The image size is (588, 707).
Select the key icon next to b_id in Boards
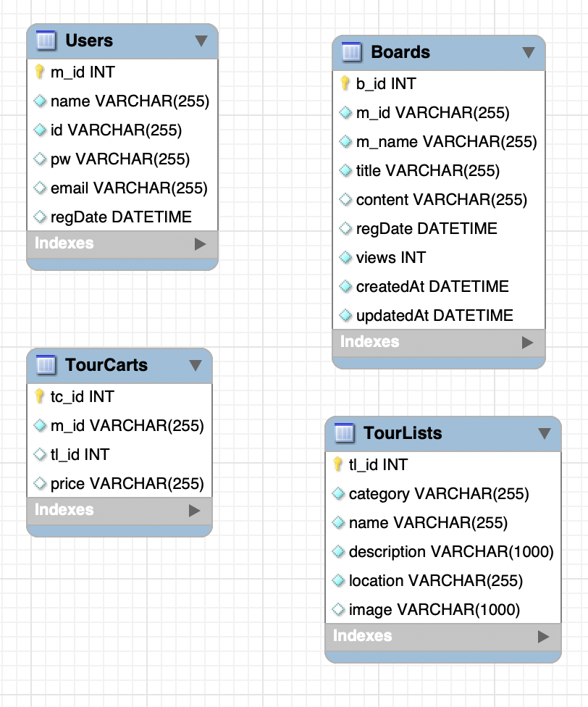343,84
